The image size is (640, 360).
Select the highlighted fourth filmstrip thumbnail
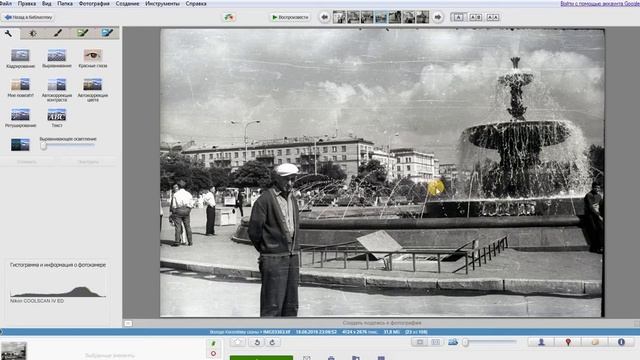(x=381, y=17)
